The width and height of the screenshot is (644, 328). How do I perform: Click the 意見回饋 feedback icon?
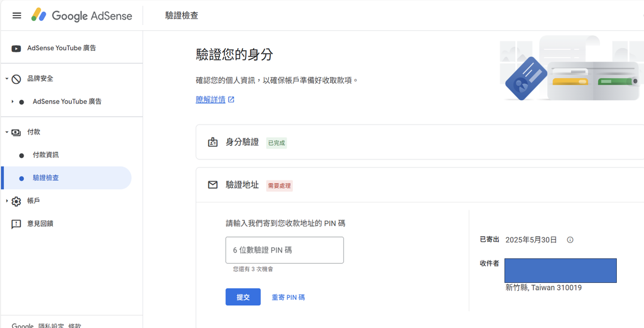click(x=16, y=224)
